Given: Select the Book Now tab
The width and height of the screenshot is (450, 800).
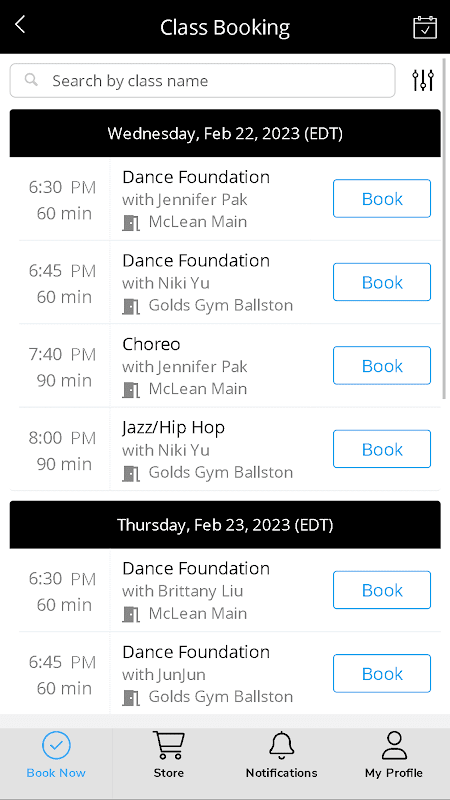Looking at the screenshot, I should coord(56,754).
